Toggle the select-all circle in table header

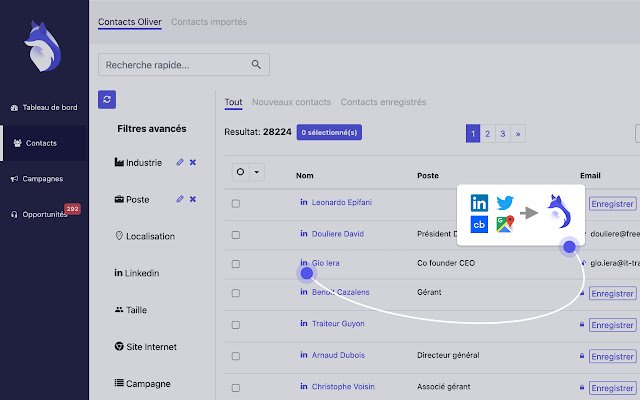[x=240, y=172]
